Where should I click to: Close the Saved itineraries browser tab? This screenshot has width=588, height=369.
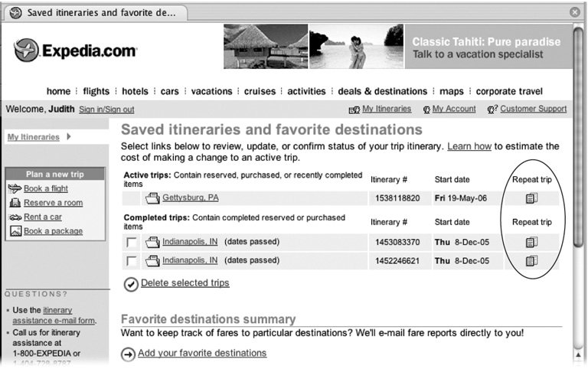point(575,12)
